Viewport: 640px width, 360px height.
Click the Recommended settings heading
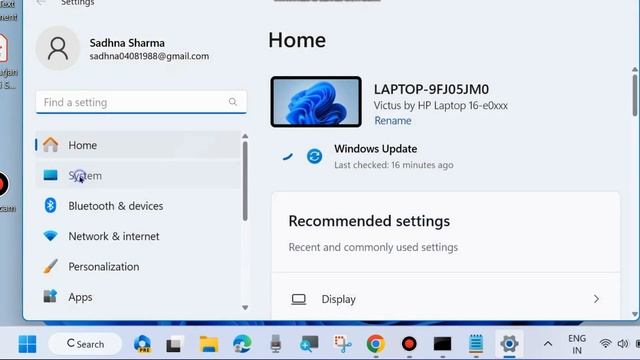[369, 221]
